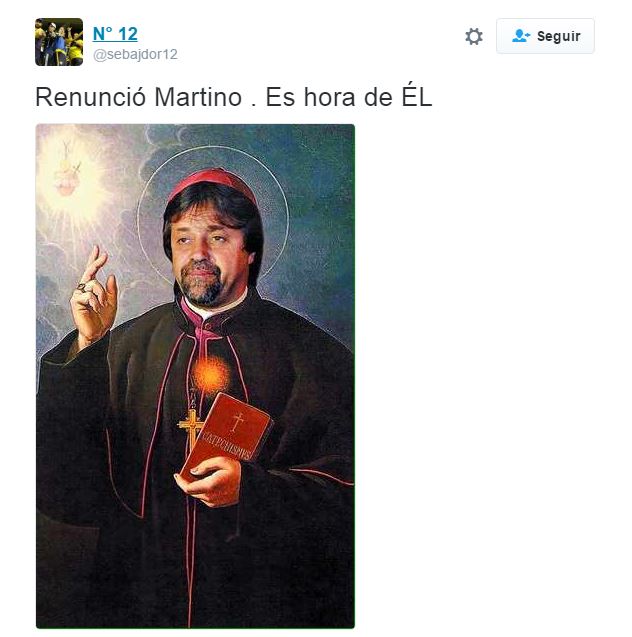Click the 'Es hora de ÉL' text
The image size is (632, 637).
(x=348, y=97)
